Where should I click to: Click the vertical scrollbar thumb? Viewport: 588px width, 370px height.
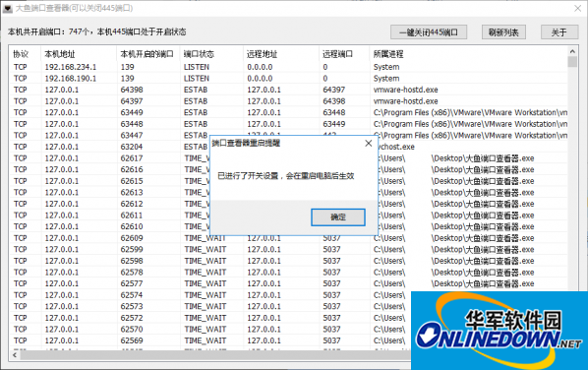point(572,62)
